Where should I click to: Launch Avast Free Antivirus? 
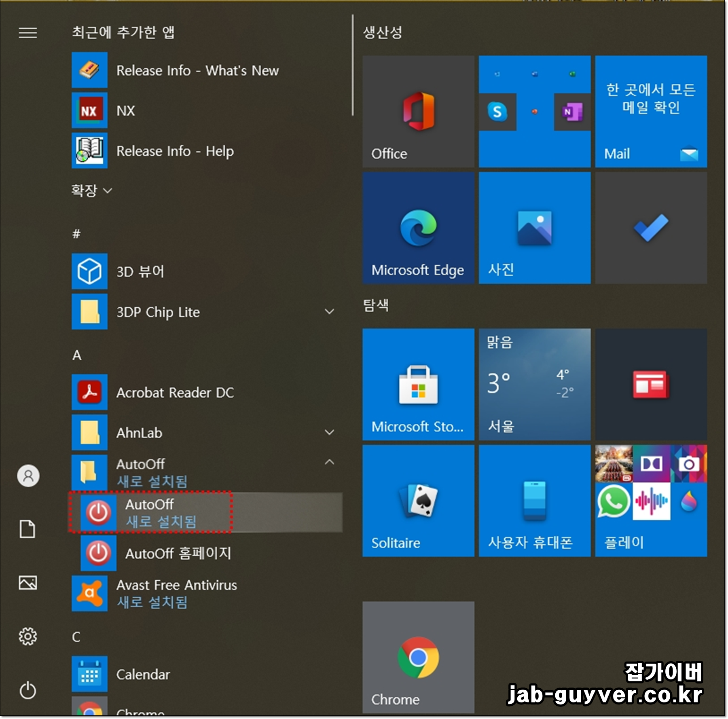(206, 593)
